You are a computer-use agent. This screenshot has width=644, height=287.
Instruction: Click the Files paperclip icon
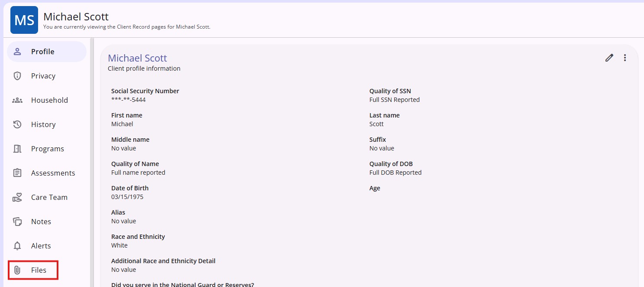(x=17, y=270)
